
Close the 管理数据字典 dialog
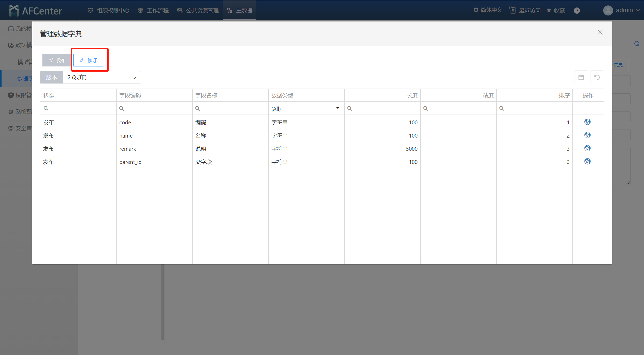pos(600,32)
